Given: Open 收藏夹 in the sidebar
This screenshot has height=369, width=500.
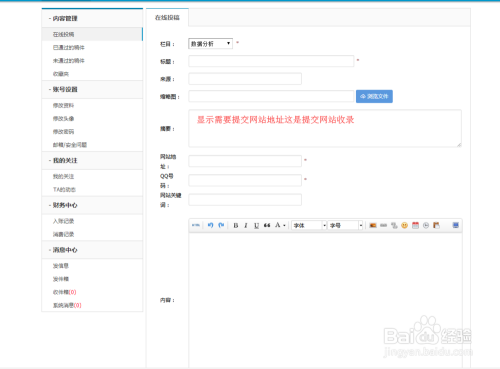Looking at the screenshot, I should 61,74.
